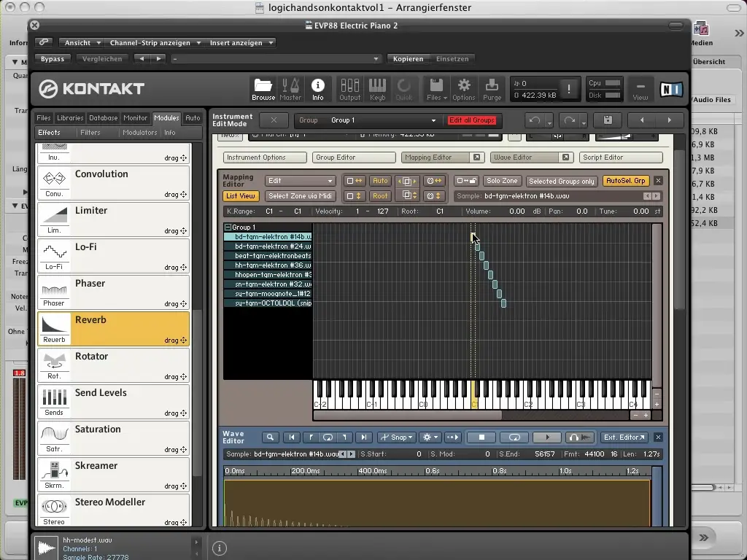Open the Kontakt Options gear
The width and height of the screenshot is (747, 560).
point(463,89)
